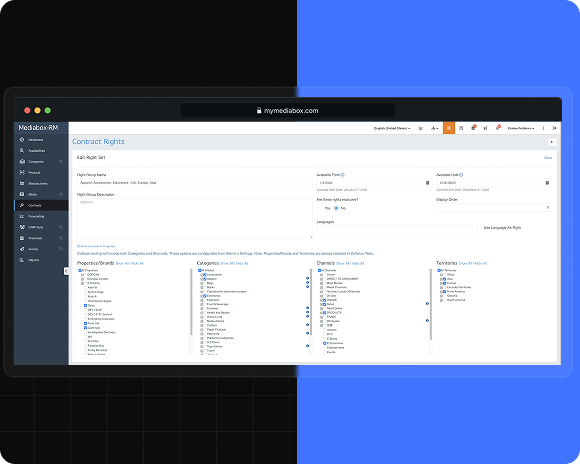Click the info icon beside Available From
The width and height of the screenshot is (580, 464).
(343, 175)
